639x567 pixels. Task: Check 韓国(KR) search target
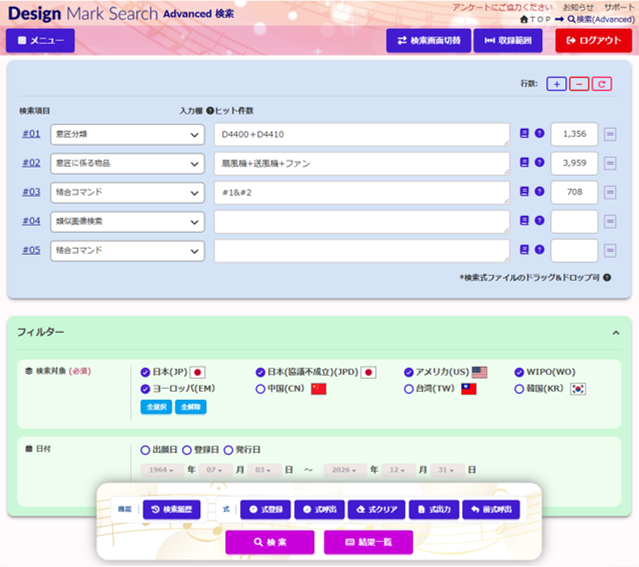[x=519, y=389]
